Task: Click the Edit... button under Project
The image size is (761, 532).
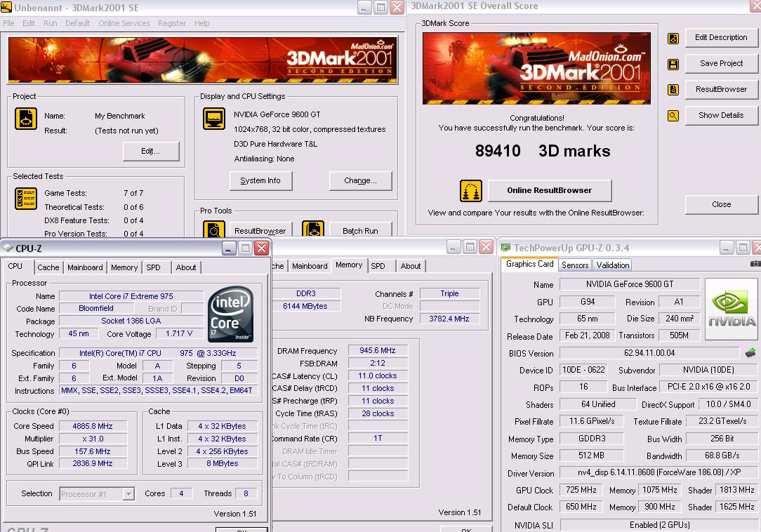Action: [151, 152]
